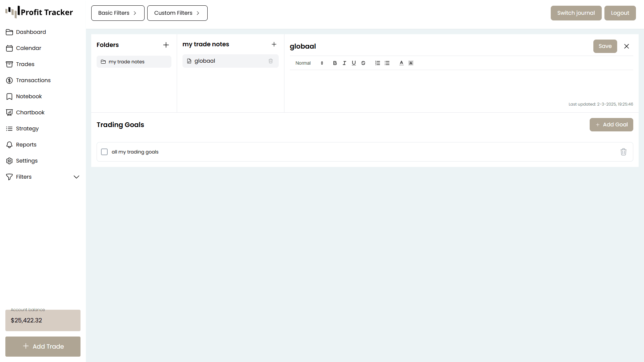Image resolution: width=644 pixels, height=362 pixels.
Task: Delete the globaal note via trash icon
Action: [270, 61]
